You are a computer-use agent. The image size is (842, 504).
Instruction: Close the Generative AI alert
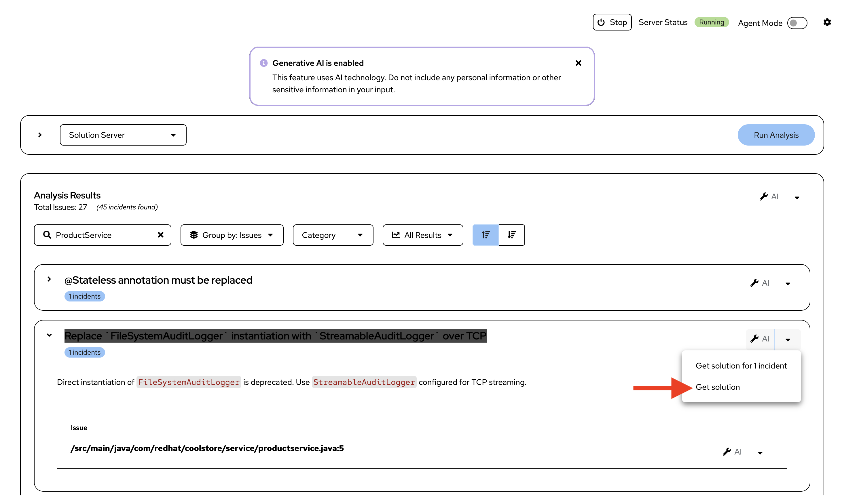click(x=578, y=63)
